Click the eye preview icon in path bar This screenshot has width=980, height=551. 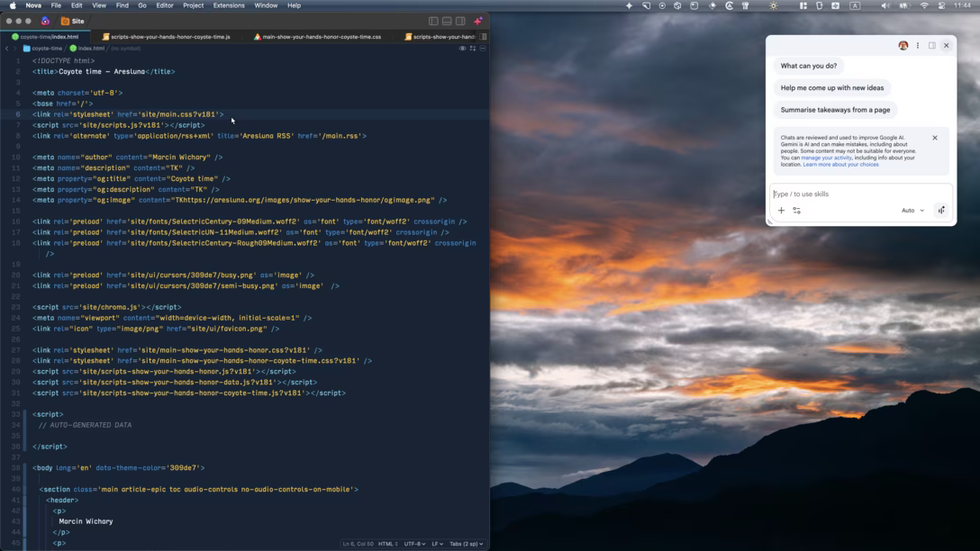(x=462, y=48)
